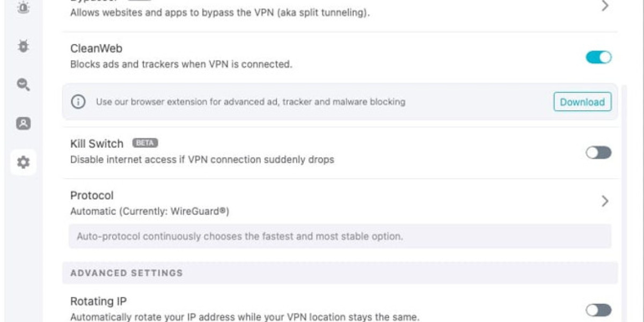Screen dimensions: 644x322
Task: Enable the Kill Switch toggle
Action: pos(598,153)
